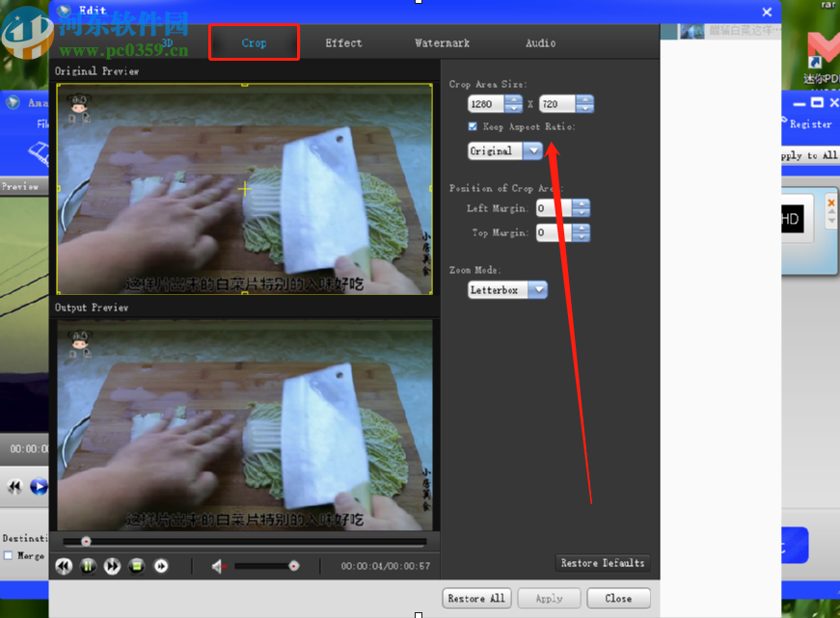840x618 pixels.
Task: Click Left Margin spinner arrows
Action: (x=582, y=208)
